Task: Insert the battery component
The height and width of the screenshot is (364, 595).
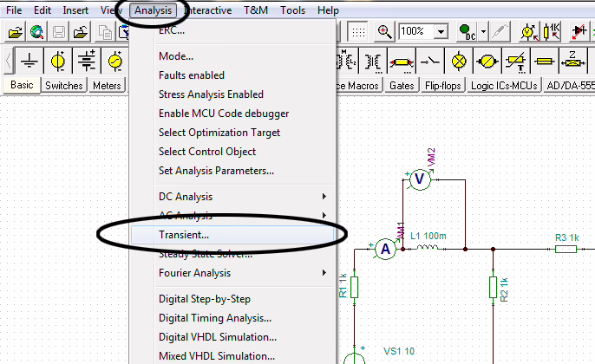Action: pos(86,62)
